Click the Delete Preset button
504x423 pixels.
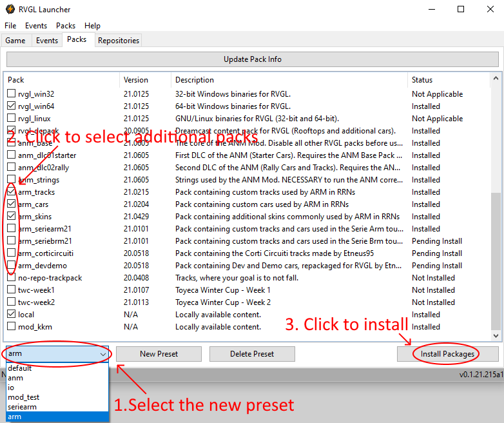tap(252, 354)
